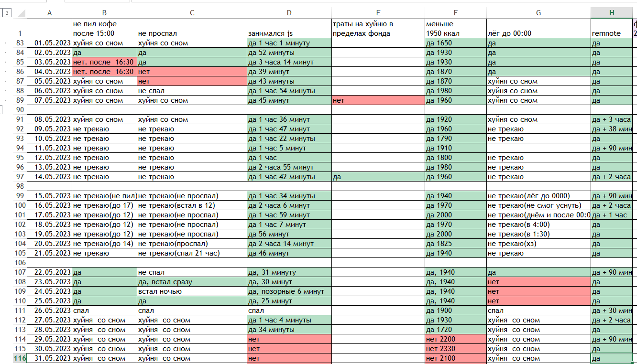Select column A header
Image resolution: width=637 pixels, height=364 pixels.
[50, 13]
